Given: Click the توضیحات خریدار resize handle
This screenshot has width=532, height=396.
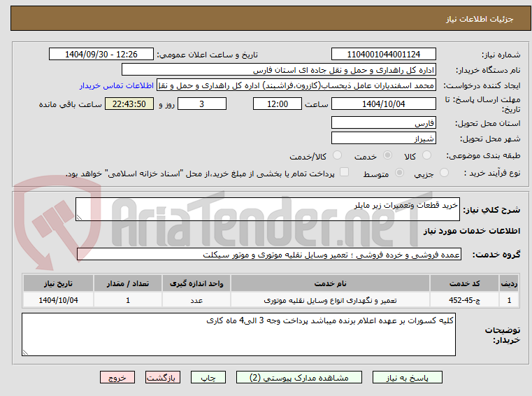Looking at the screenshot, I should pos(25,353).
